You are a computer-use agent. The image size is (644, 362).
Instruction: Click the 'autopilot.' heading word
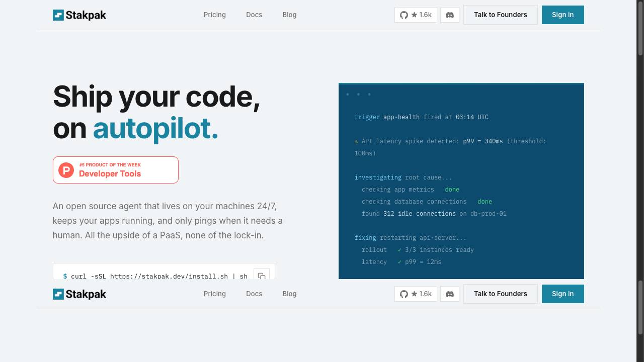[x=155, y=129]
